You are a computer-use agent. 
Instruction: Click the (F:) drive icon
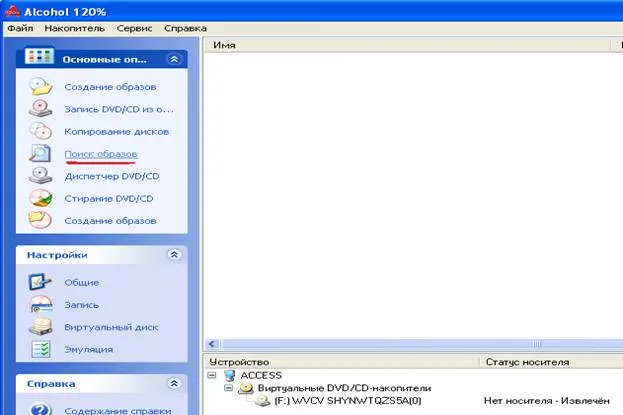[263, 401]
